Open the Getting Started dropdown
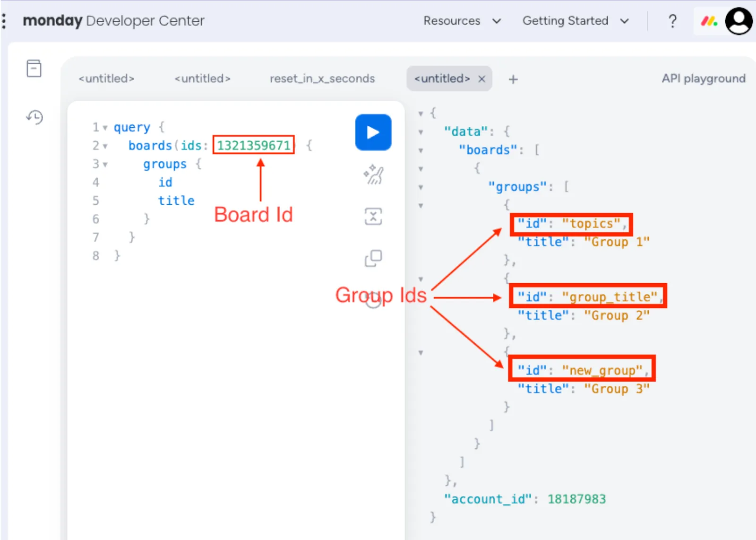 point(576,21)
